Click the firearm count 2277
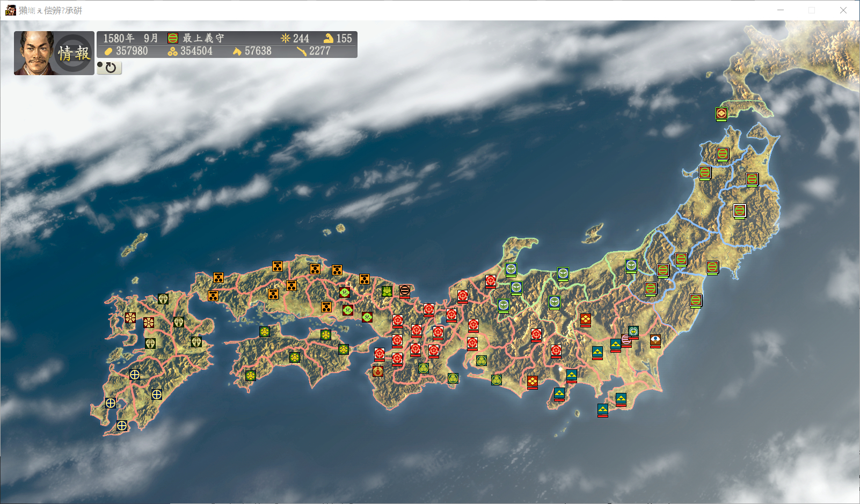This screenshot has width=860, height=504. click(x=320, y=51)
